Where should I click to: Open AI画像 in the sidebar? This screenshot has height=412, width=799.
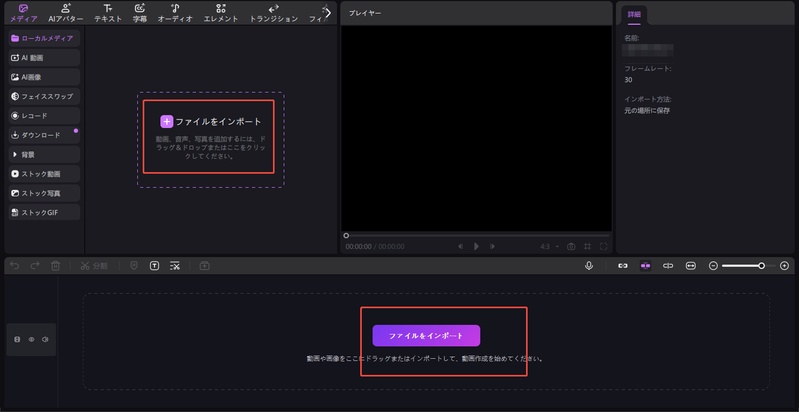[x=44, y=77]
